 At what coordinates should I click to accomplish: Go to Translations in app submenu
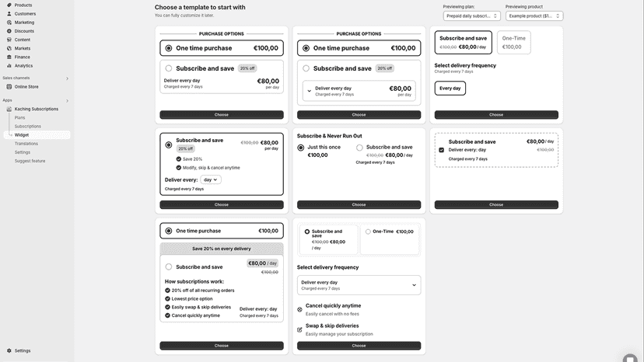26,143
